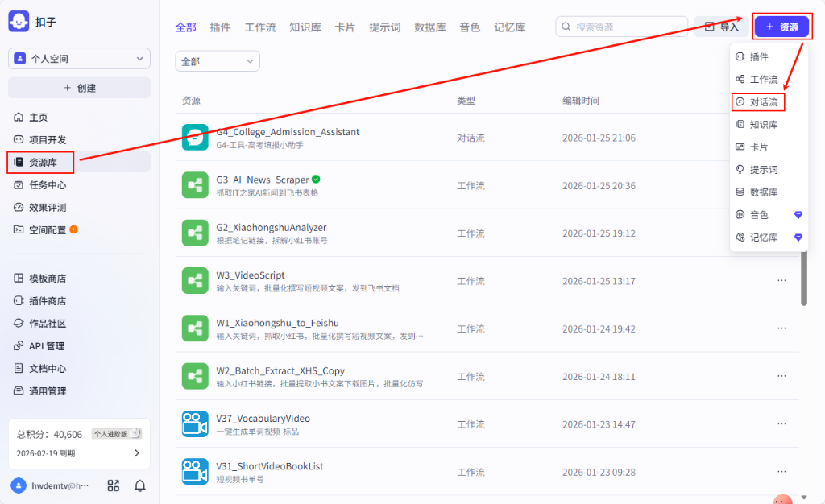Click the green verified badge on G3_AI_News_Scraper
825x504 pixels.
[x=317, y=180]
